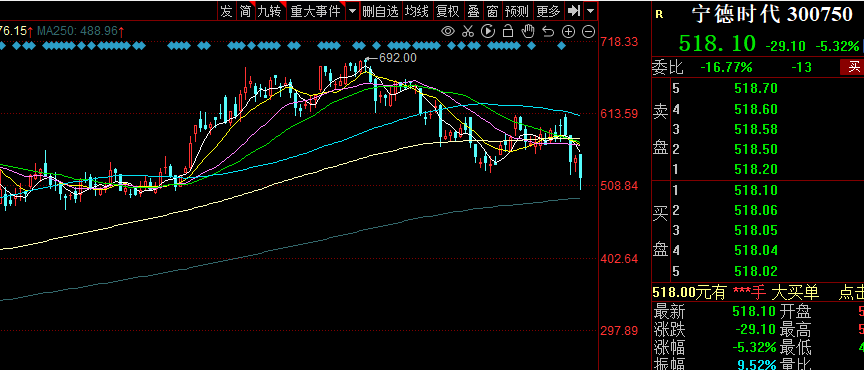
Task: Click the arrow-to-bar collapse panel icon
Action: point(574,10)
